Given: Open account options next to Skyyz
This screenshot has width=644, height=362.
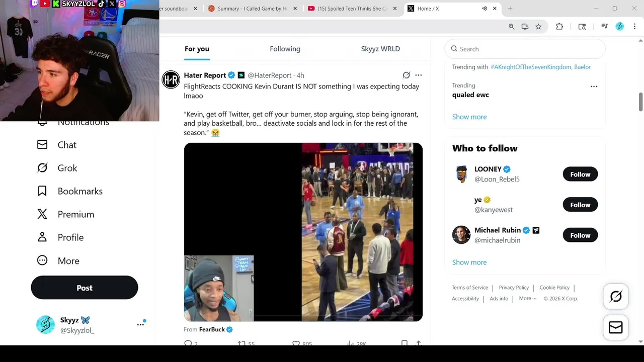Looking at the screenshot, I should pyautogui.click(x=140, y=324).
